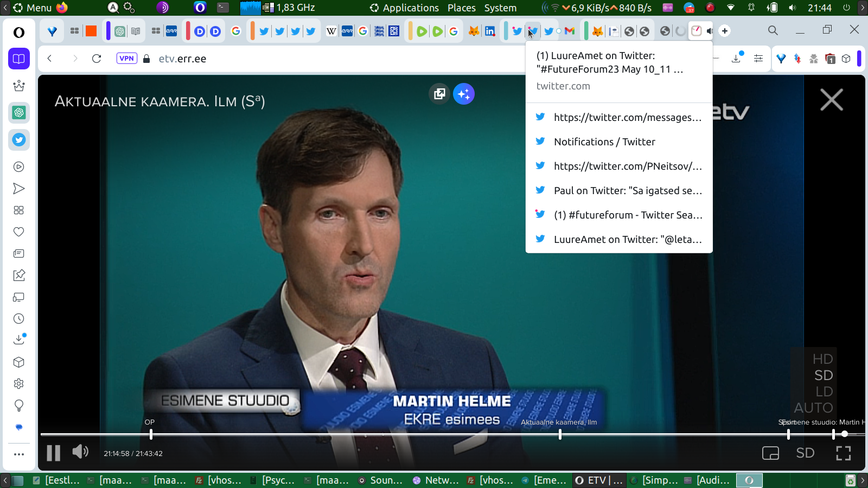Open ChatGPT in Opera sidebar

click(19, 113)
